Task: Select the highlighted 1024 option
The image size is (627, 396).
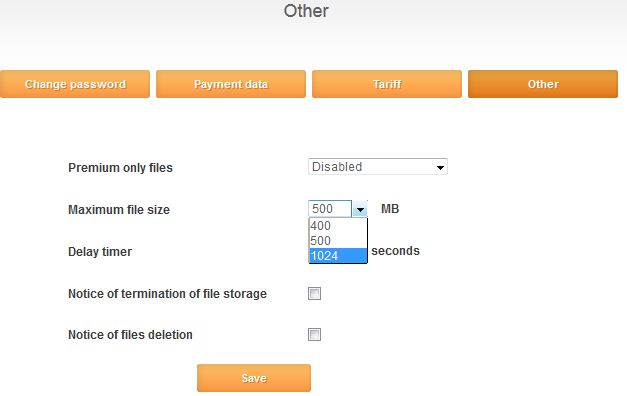Action: 338,256
